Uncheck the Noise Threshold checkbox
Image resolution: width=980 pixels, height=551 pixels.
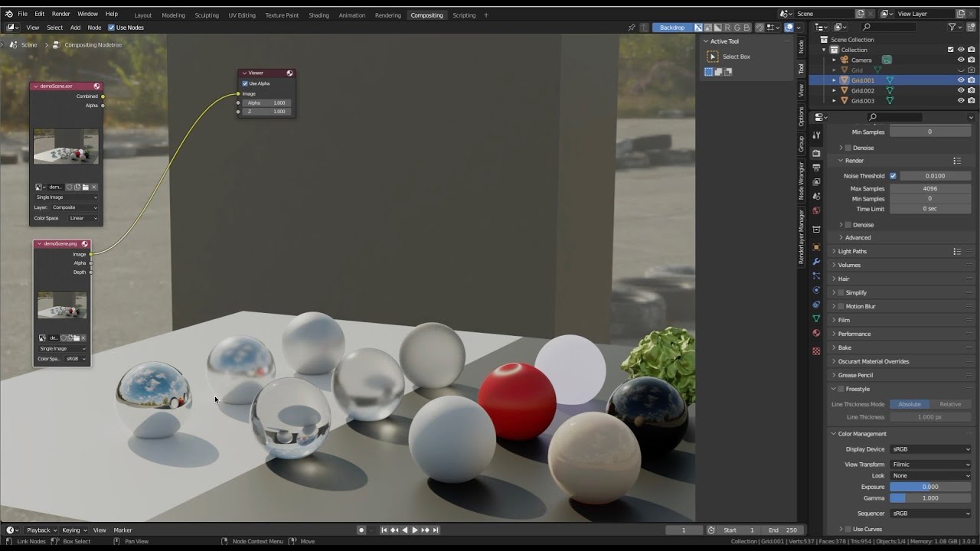893,176
